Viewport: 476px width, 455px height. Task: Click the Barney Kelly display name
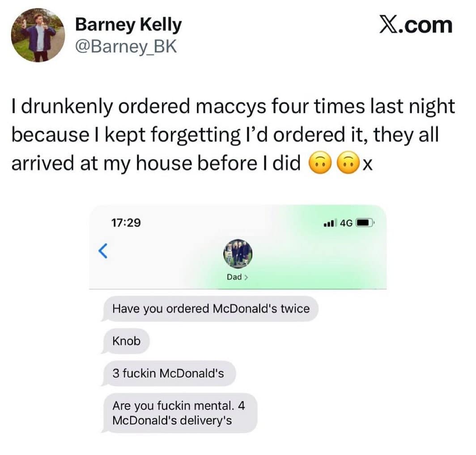(128, 25)
